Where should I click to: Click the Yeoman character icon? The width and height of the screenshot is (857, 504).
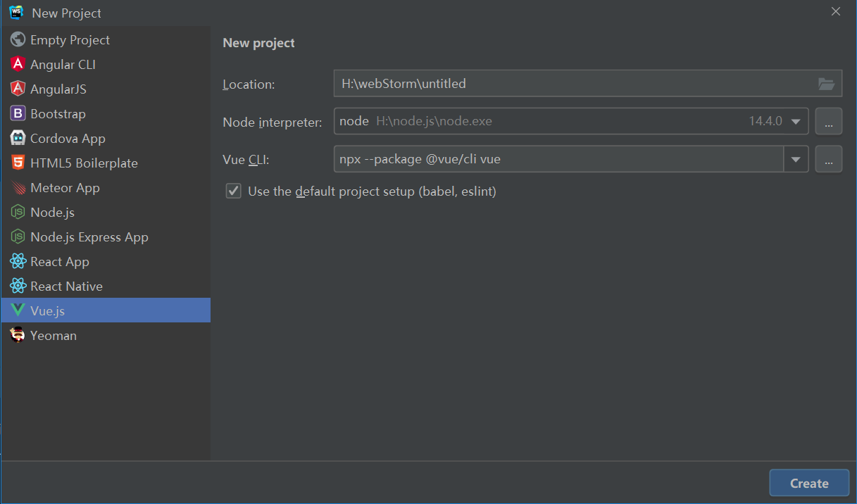coord(18,336)
